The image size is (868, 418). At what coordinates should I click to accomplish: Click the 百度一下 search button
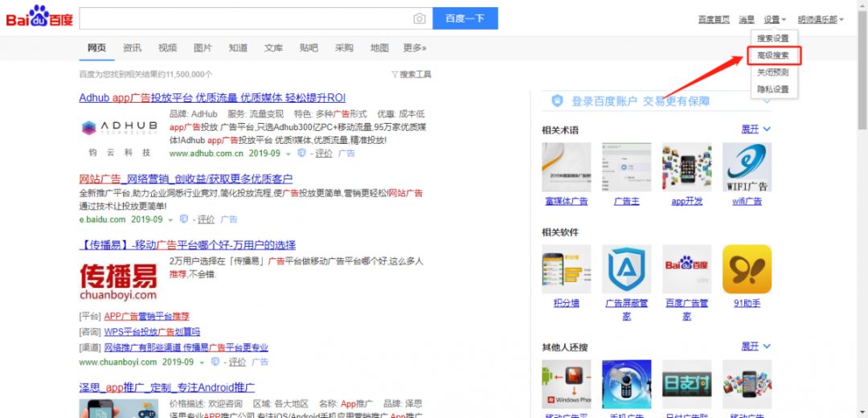pos(465,18)
